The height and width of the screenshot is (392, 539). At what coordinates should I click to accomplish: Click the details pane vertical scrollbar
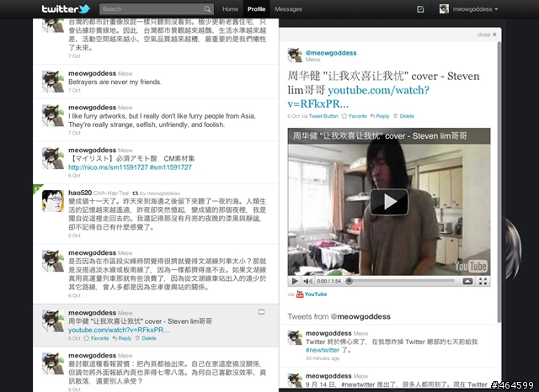[x=499, y=182]
